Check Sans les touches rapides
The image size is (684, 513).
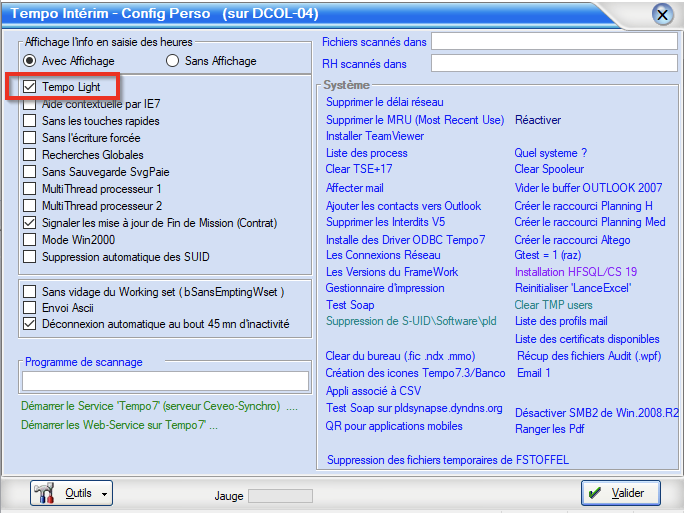[30, 121]
